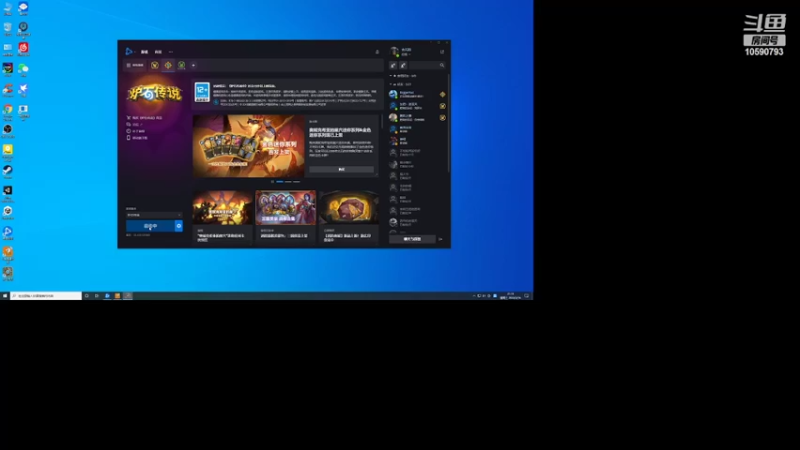Image resolution: width=800 pixels, height=450 pixels.
Task: Click the magnifier icon in friends search
Action: click(442, 65)
